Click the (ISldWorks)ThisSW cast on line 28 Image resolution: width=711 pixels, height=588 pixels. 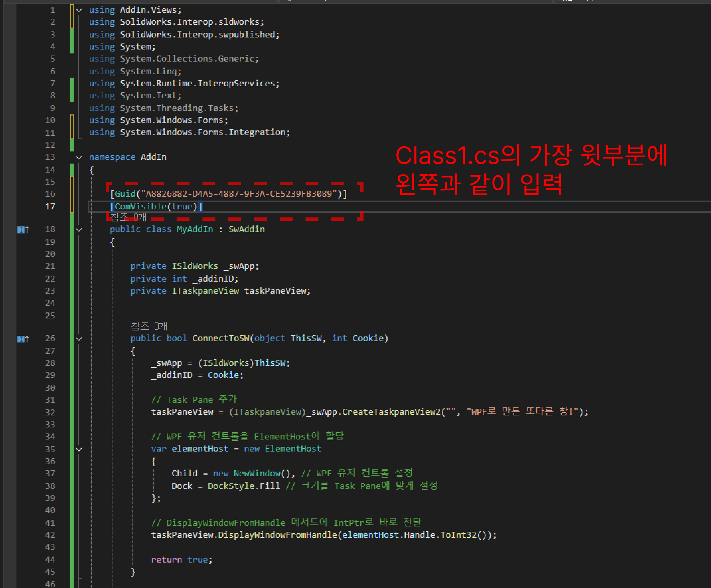(x=244, y=363)
